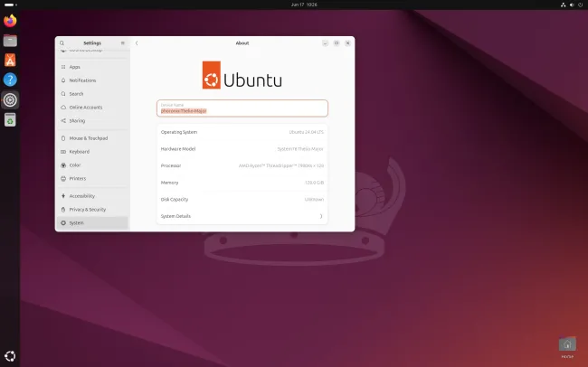Viewport: 588px width, 367px height.
Task: Select Printers in the sidebar
Action: [x=78, y=178]
